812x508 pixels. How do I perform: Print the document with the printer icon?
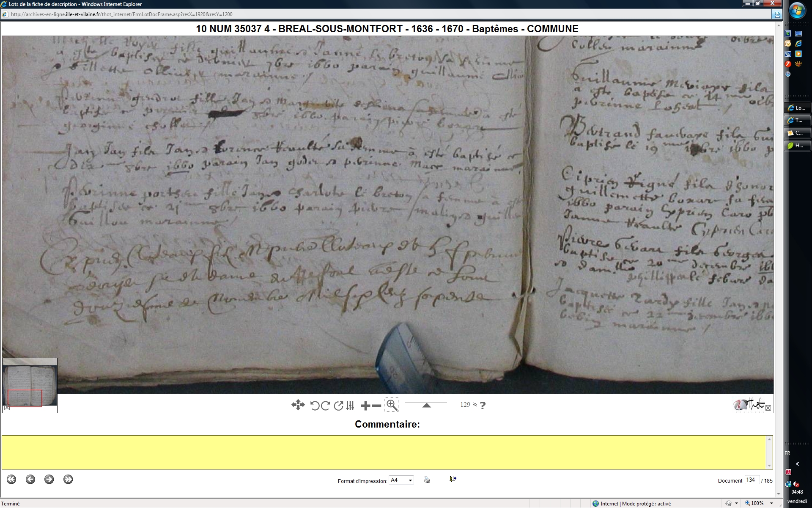coord(427,480)
